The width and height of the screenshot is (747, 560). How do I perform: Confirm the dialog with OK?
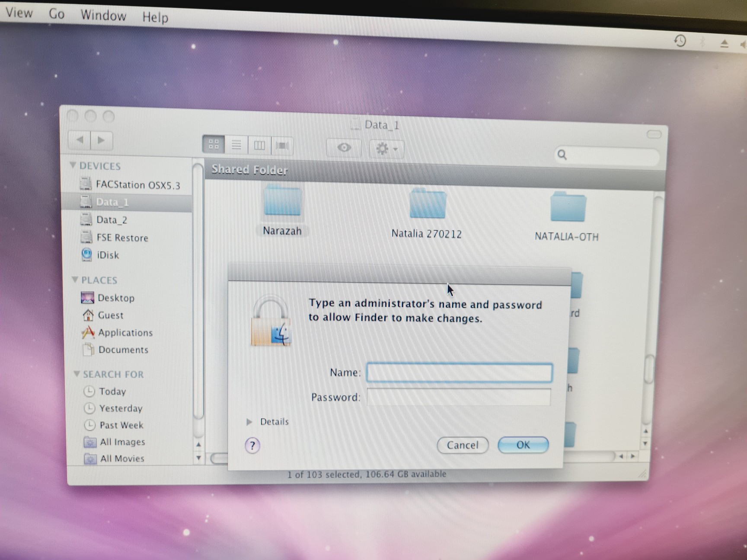523,445
